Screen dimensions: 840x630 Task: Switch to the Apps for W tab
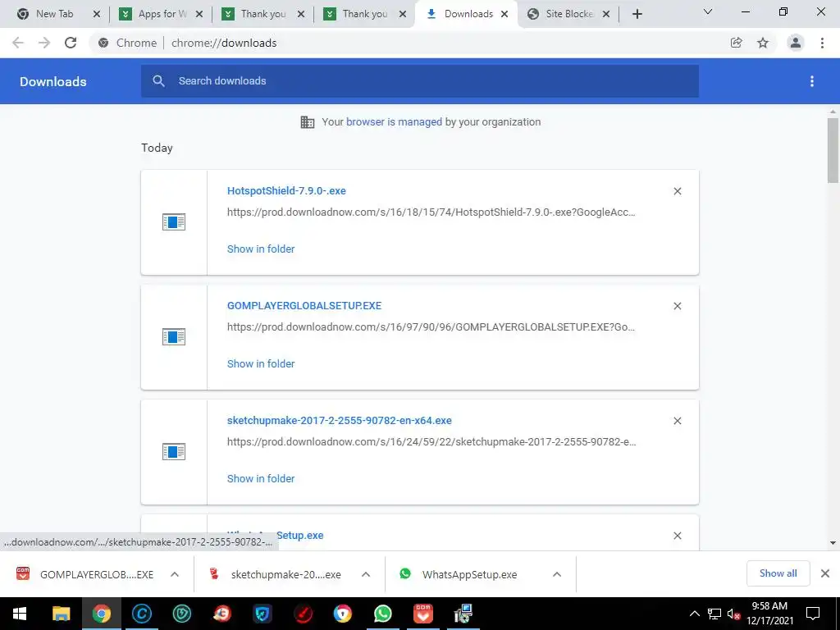coord(162,14)
